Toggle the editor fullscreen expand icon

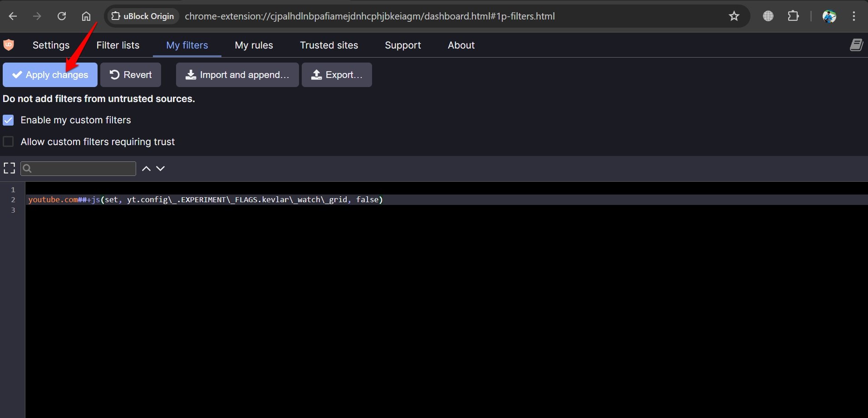pyautogui.click(x=9, y=168)
